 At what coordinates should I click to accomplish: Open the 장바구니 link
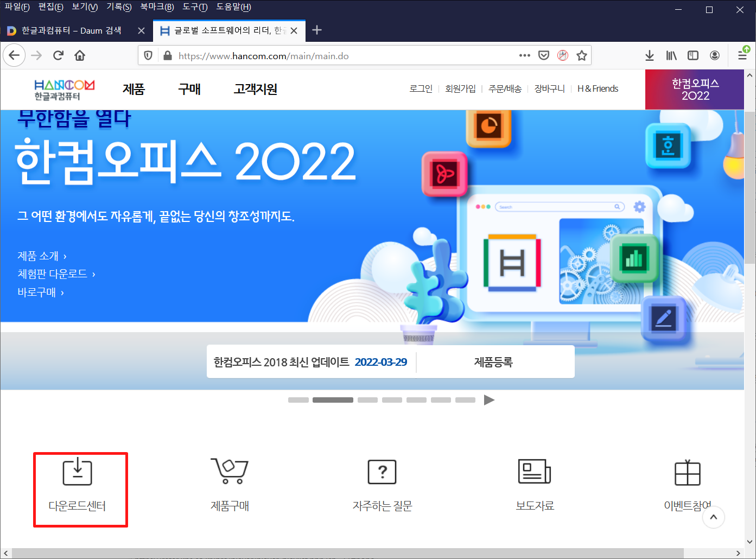(x=549, y=88)
